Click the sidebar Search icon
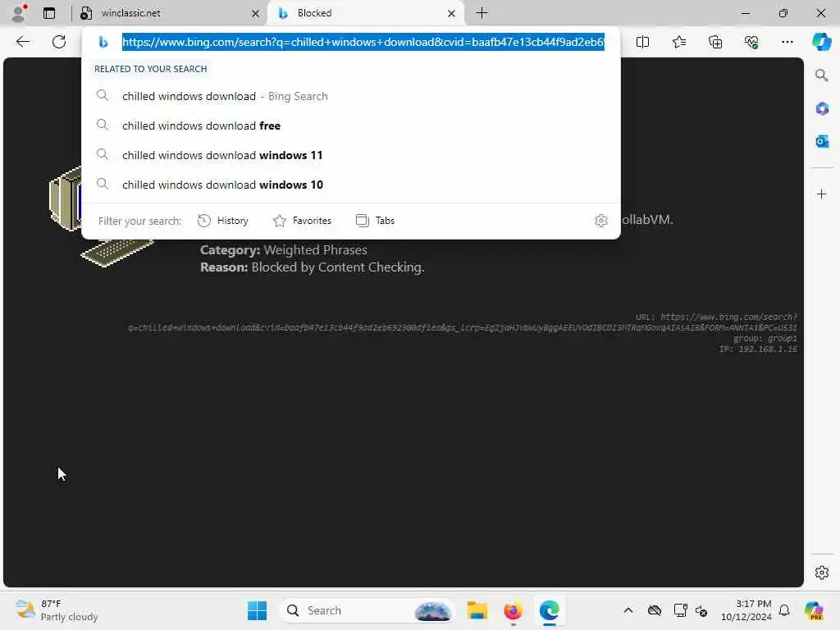Screen dimensions: 840x630 (x=822, y=75)
